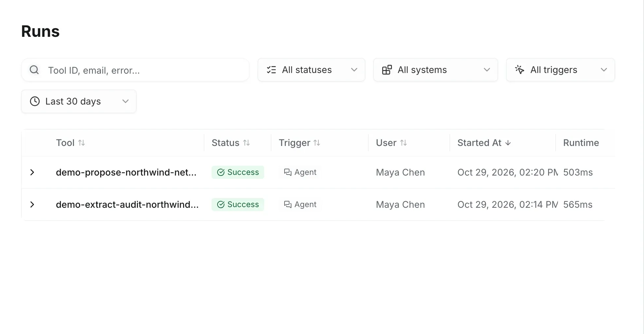644x334 pixels.
Task: Click the 565ms runtime value
Action: click(x=578, y=204)
